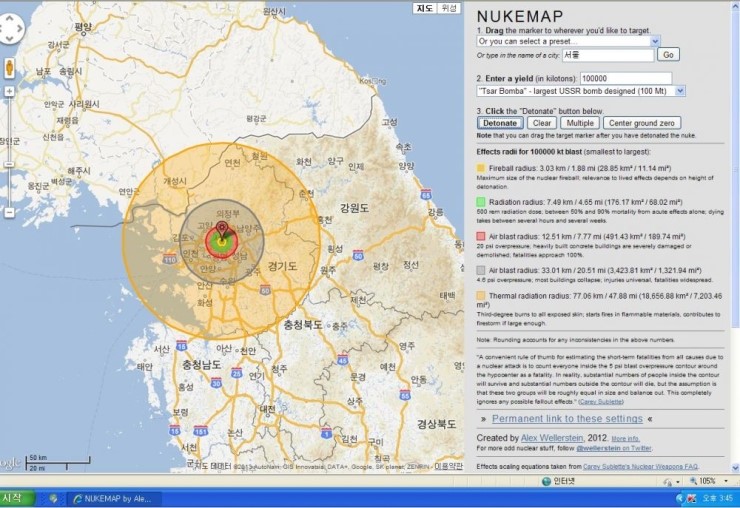Click the 20 psi air blast red swatch
Viewport: 740px width, 508px height.
tap(481, 236)
